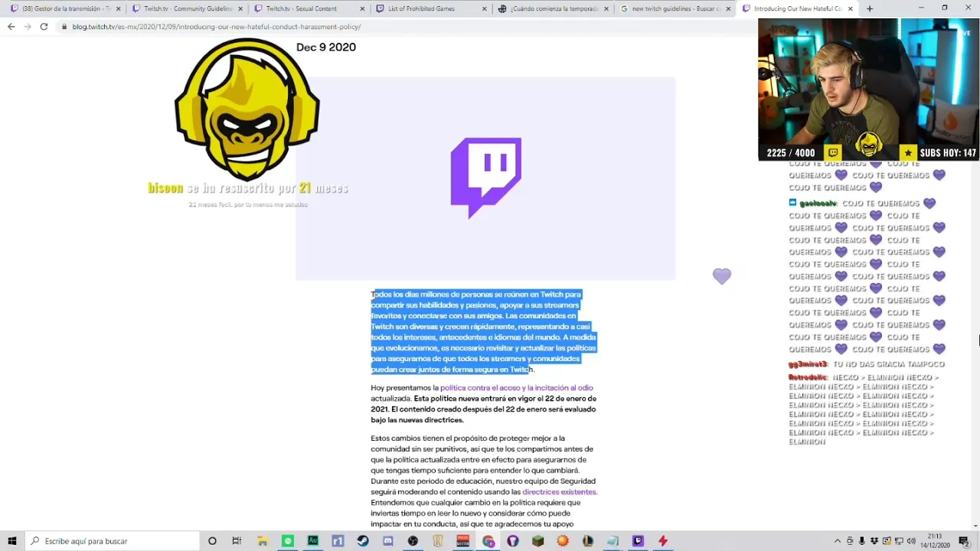The height and width of the screenshot is (551, 980).
Task: Click gg3mine13 chat username
Action: 808,364
